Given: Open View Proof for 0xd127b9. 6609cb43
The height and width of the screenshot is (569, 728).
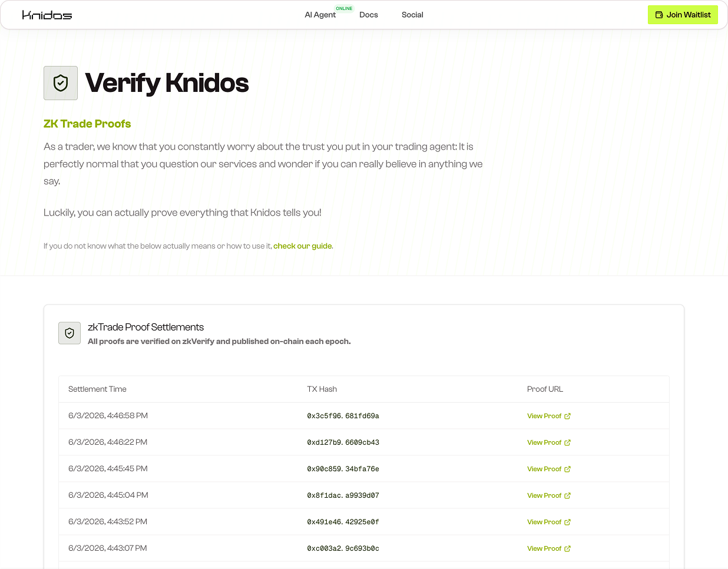Looking at the screenshot, I should pyautogui.click(x=548, y=442).
